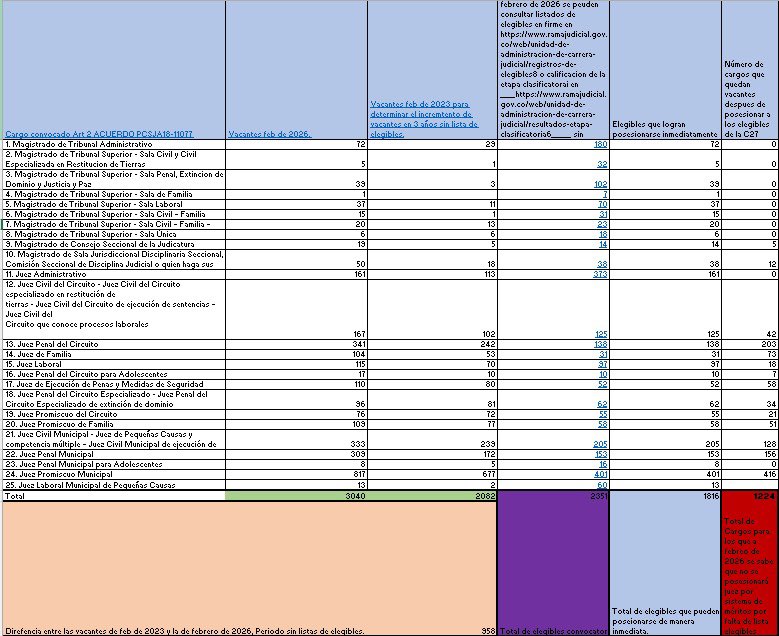Open the 60 elegibles link for Juez Laboral Municipal
Viewport: 779px width, 636px height.
[x=603, y=485]
